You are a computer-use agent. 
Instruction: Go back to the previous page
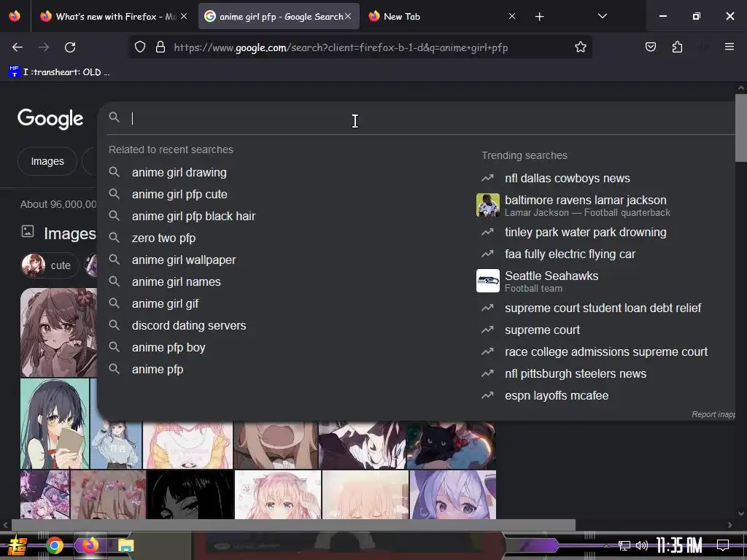pyautogui.click(x=18, y=47)
